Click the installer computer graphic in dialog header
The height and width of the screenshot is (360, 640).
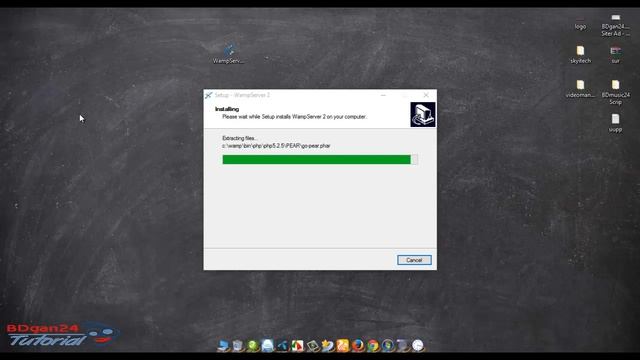click(x=423, y=115)
